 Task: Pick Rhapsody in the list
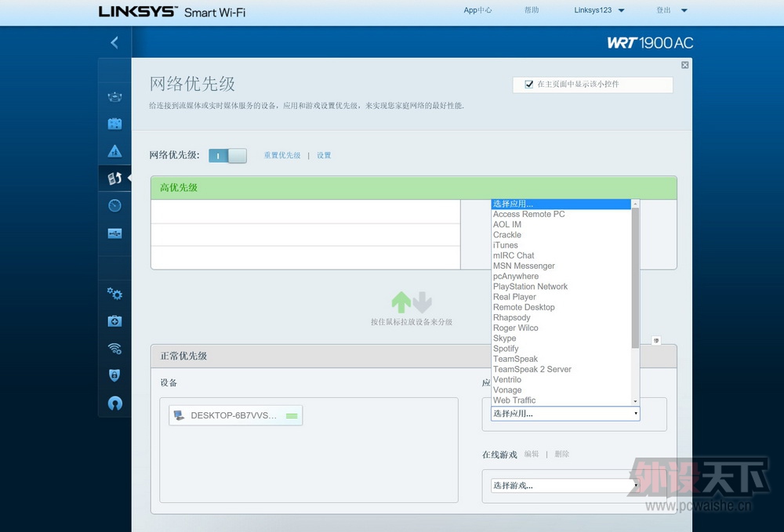561,317
